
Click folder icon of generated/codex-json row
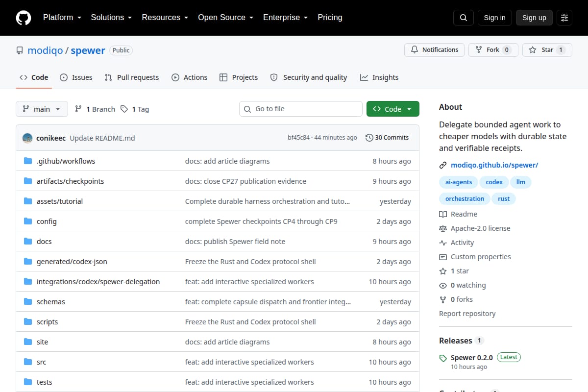28,262
